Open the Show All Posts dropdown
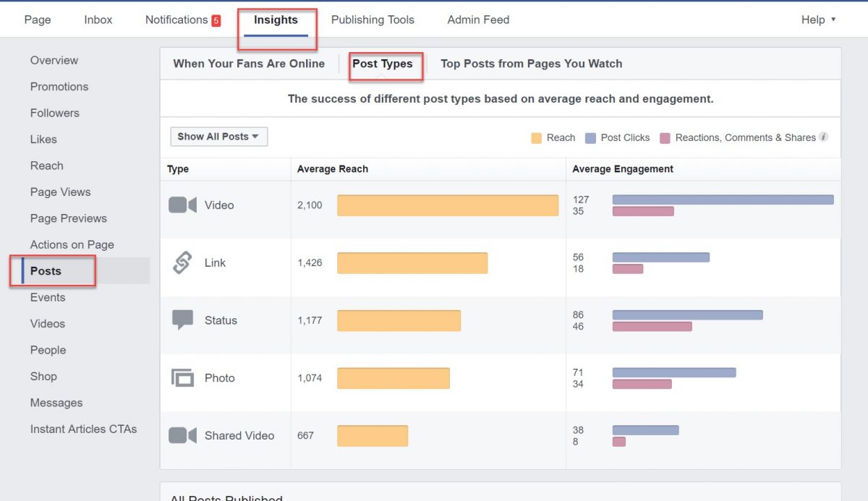 point(218,136)
